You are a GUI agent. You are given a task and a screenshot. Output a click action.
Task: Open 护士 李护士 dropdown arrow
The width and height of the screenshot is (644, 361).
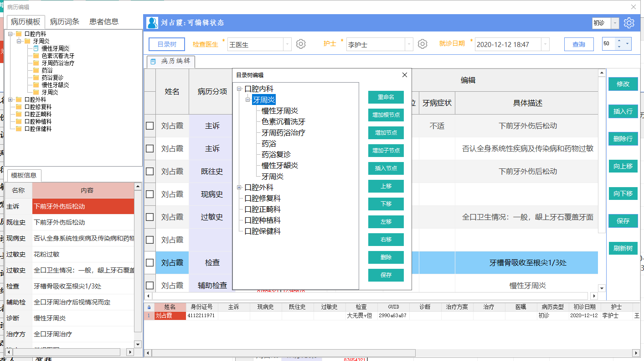pyautogui.click(x=409, y=44)
